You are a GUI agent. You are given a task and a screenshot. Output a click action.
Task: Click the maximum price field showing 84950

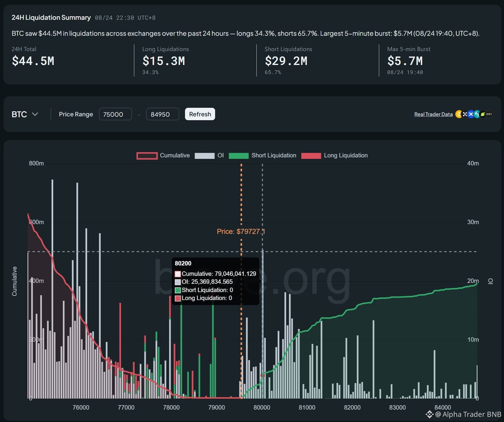click(x=163, y=114)
